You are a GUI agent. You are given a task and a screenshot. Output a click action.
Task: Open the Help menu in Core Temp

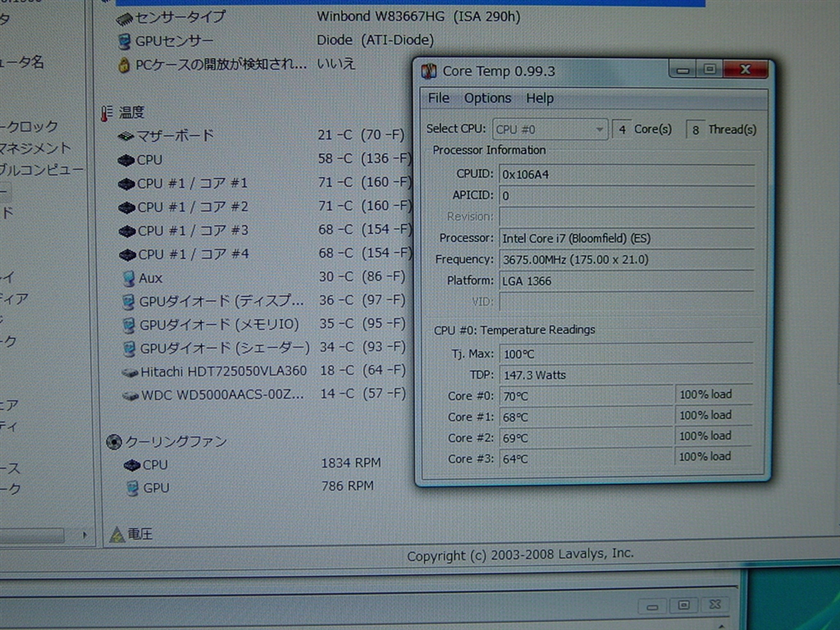[540, 98]
